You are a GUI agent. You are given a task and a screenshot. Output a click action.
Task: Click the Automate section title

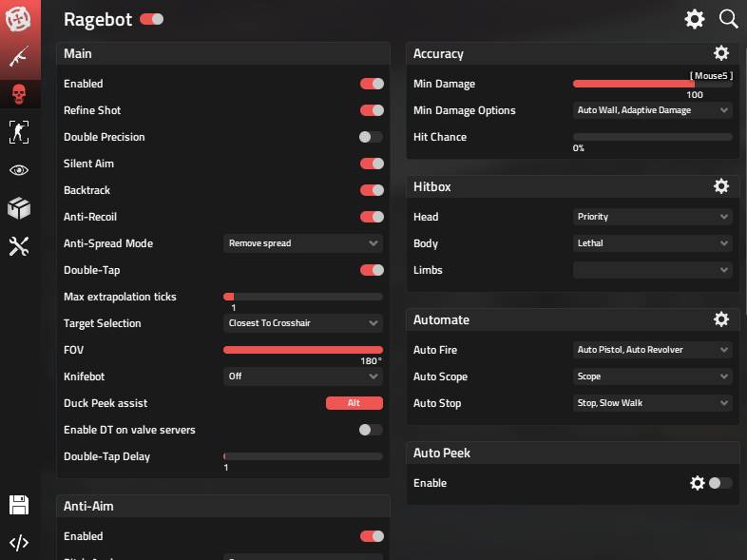coord(441,319)
